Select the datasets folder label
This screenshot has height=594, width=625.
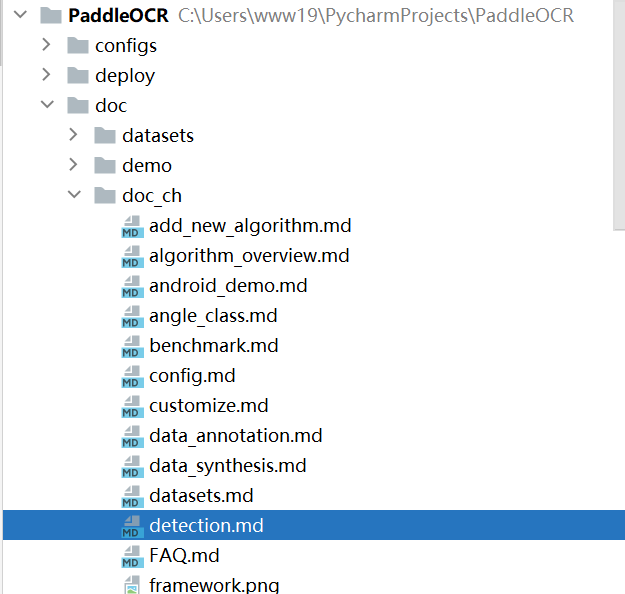click(158, 136)
